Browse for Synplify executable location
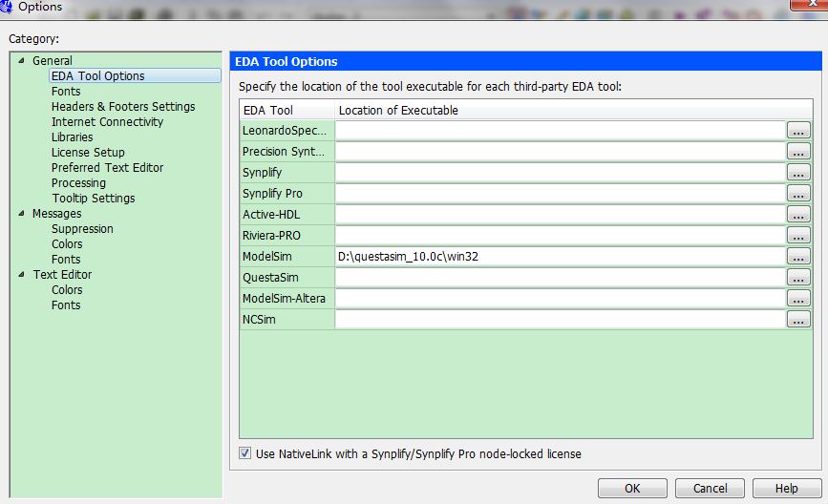Screen dimensions: 828x504 pyautogui.click(x=798, y=173)
